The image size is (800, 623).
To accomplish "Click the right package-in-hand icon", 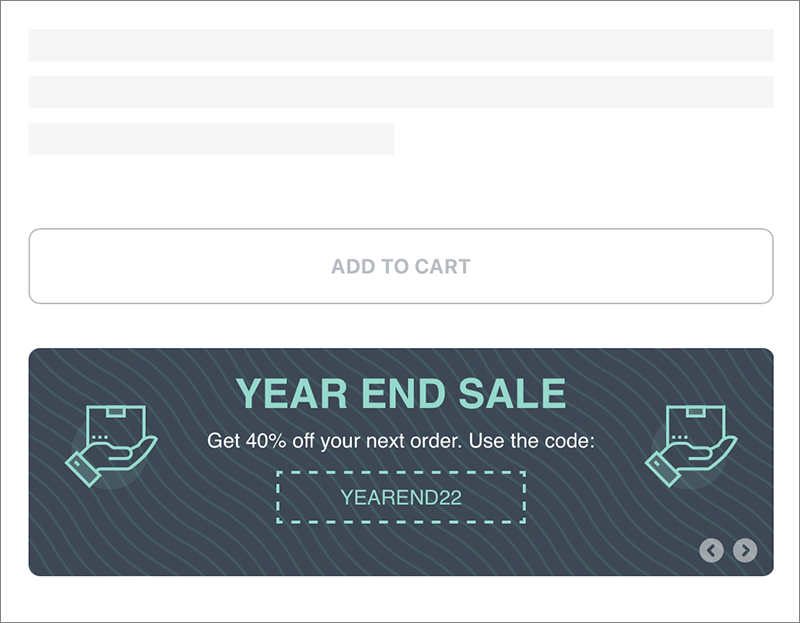I will 691,445.
